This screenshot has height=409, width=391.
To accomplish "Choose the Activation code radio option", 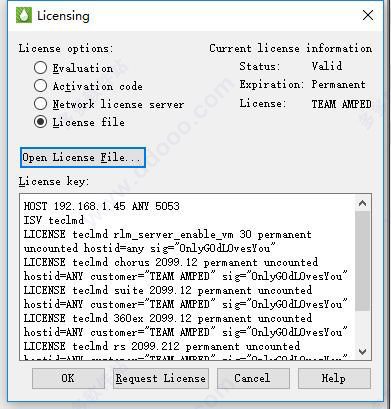I will point(40,86).
